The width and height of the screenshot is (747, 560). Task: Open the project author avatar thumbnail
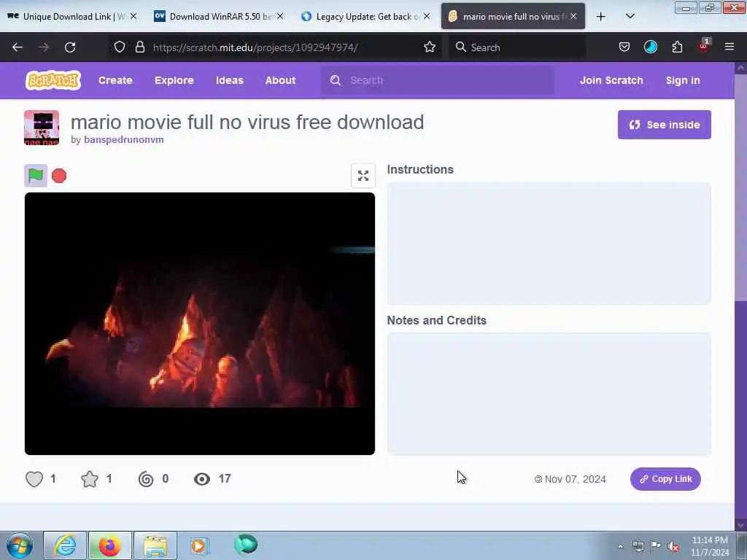(42, 128)
